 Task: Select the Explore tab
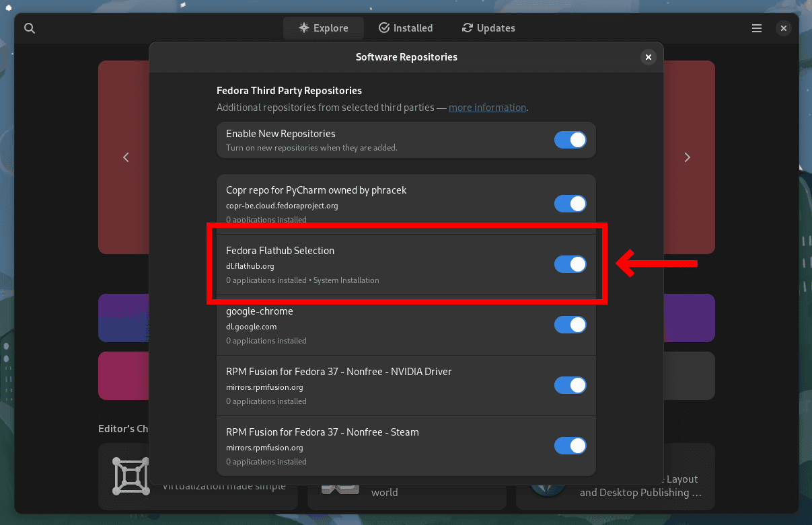click(x=324, y=28)
